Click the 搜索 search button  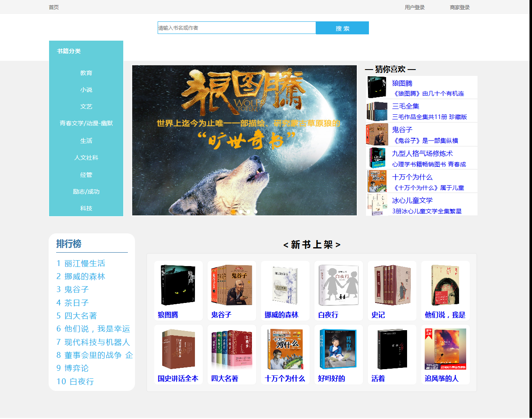[342, 28]
